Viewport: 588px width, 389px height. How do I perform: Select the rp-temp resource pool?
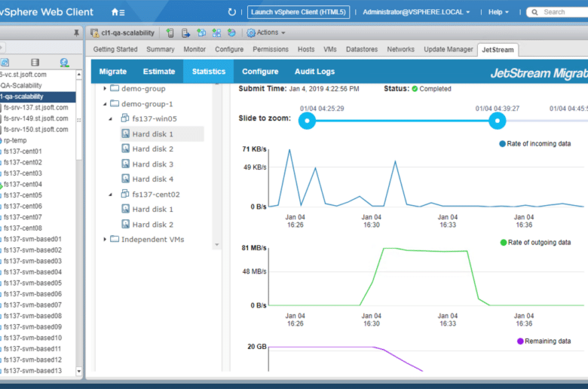coord(15,140)
